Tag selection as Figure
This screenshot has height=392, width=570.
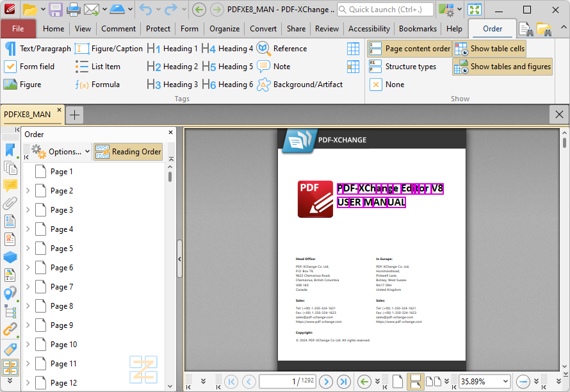tap(22, 85)
